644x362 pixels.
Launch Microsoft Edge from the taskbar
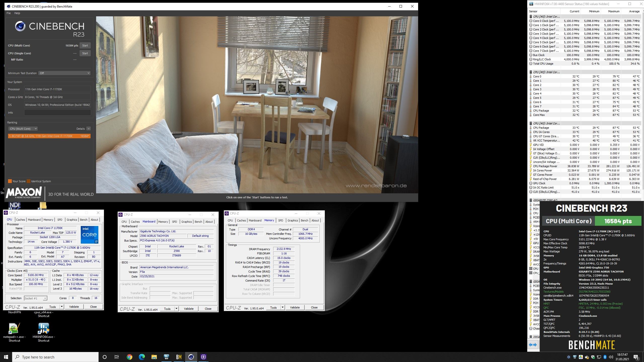click(x=142, y=357)
